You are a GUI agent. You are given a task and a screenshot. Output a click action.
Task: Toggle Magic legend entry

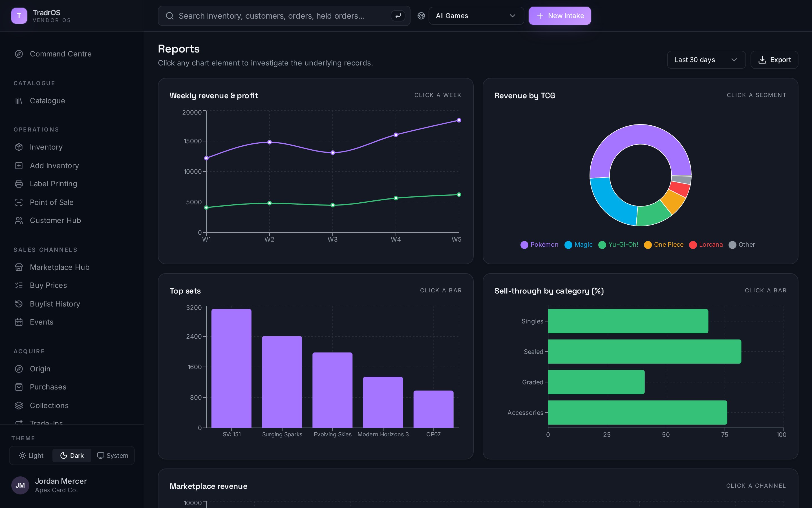pyautogui.click(x=579, y=245)
